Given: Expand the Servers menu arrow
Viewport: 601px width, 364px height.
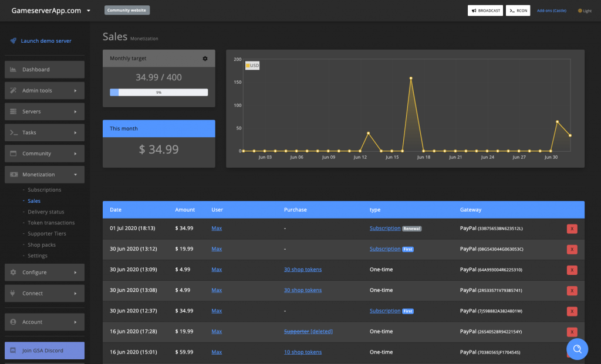Looking at the screenshot, I should pos(76,112).
